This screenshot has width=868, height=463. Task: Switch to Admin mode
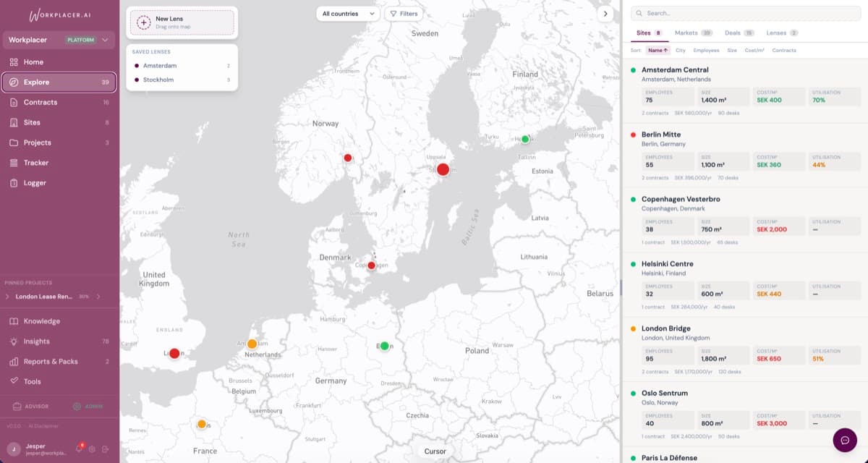click(88, 406)
